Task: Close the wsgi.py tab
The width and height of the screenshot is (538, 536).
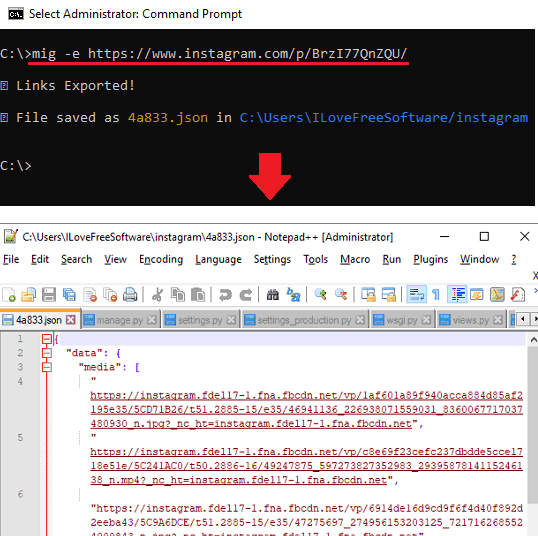Action: pos(426,320)
